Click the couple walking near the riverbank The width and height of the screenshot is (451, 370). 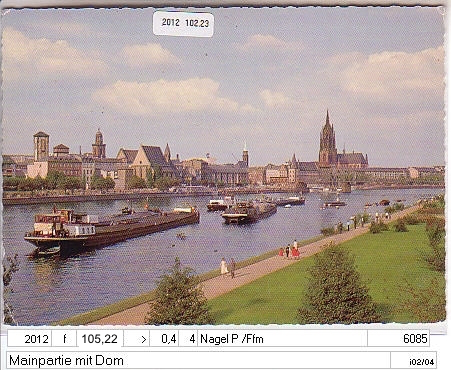point(228,267)
